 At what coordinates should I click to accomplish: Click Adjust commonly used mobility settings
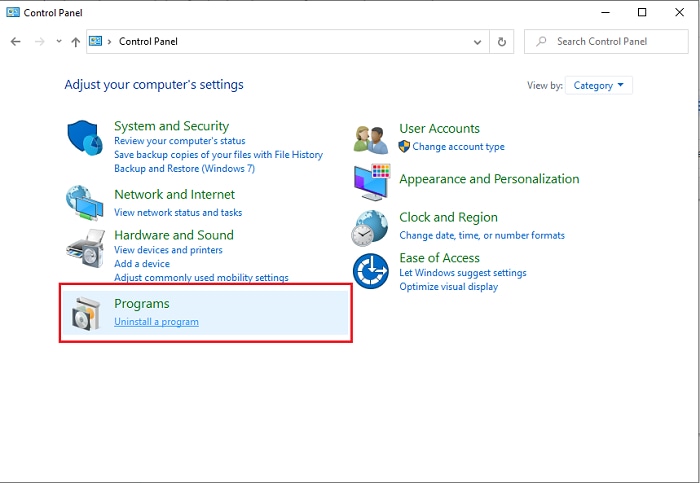tap(201, 277)
